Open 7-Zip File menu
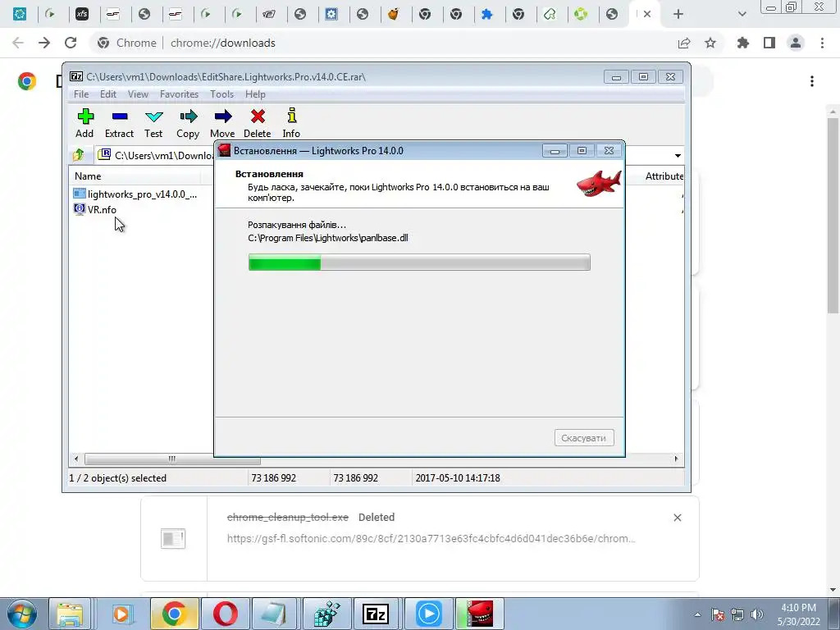Image resolution: width=840 pixels, height=630 pixels. point(81,94)
